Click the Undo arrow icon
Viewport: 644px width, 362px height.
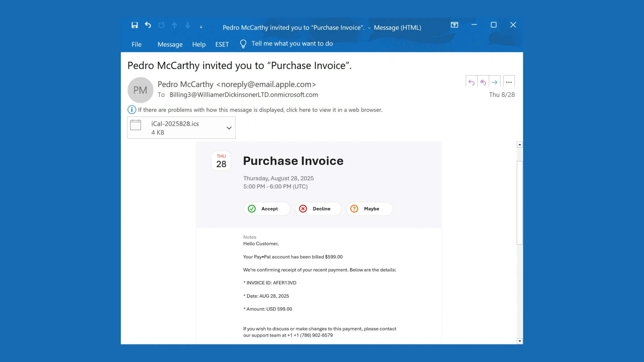pos(148,25)
